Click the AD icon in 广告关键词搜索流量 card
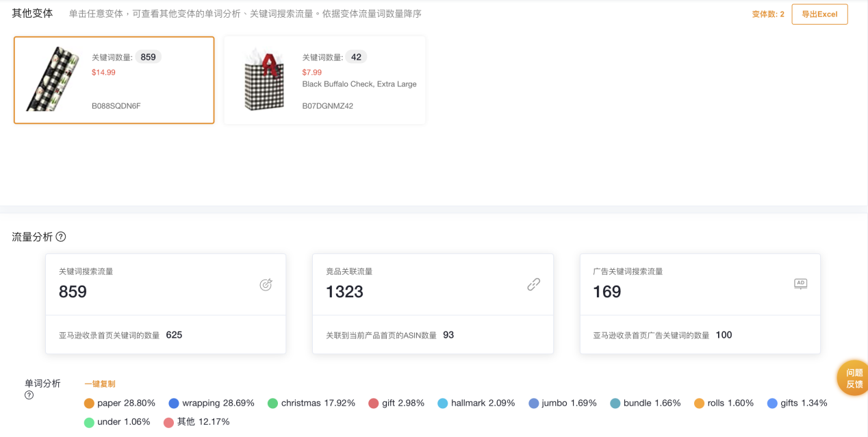The image size is (868, 437). [800, 284]
